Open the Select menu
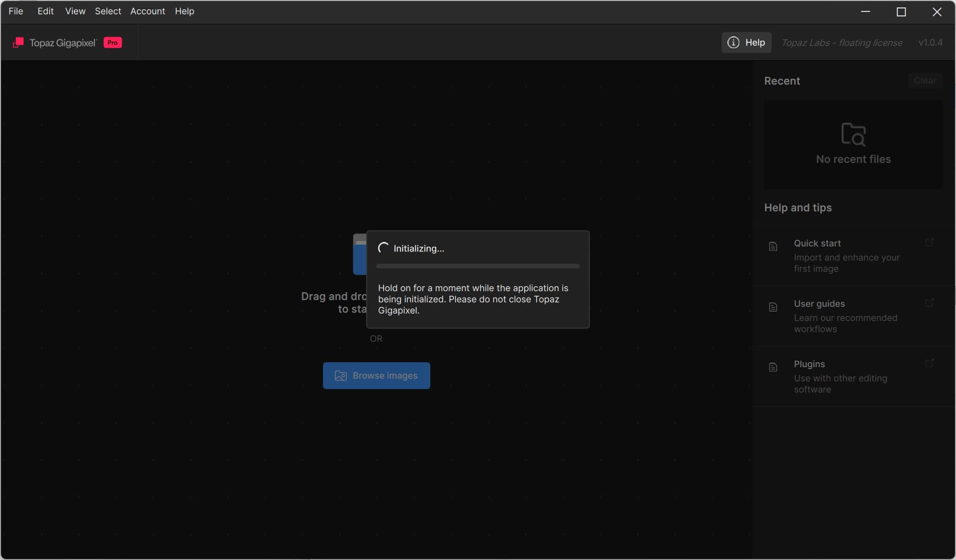Screen dimensions: 956x560 pyautogui.click(x=108, y=11)
